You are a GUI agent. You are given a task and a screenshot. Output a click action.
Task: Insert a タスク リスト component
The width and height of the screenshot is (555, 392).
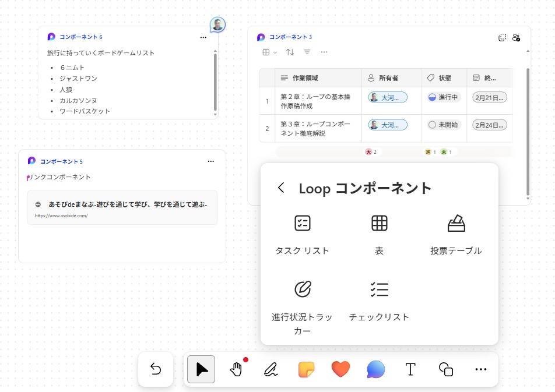click(302, 234)
